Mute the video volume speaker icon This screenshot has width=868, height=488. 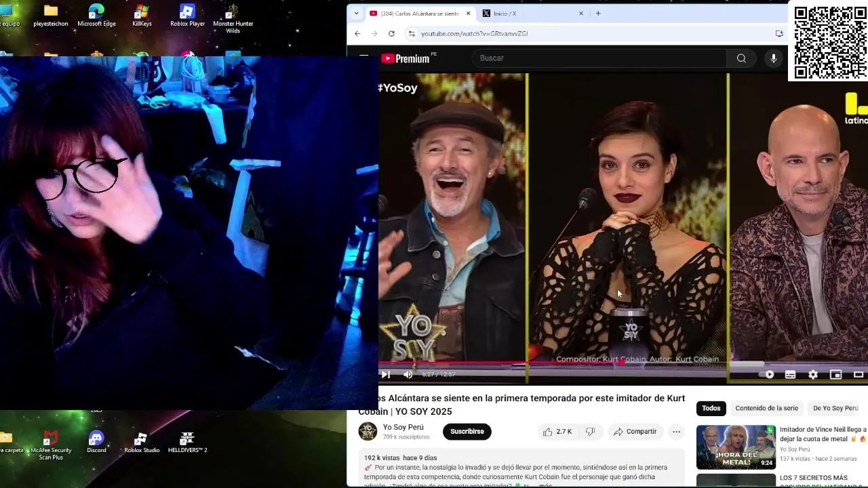click(408, 374)
